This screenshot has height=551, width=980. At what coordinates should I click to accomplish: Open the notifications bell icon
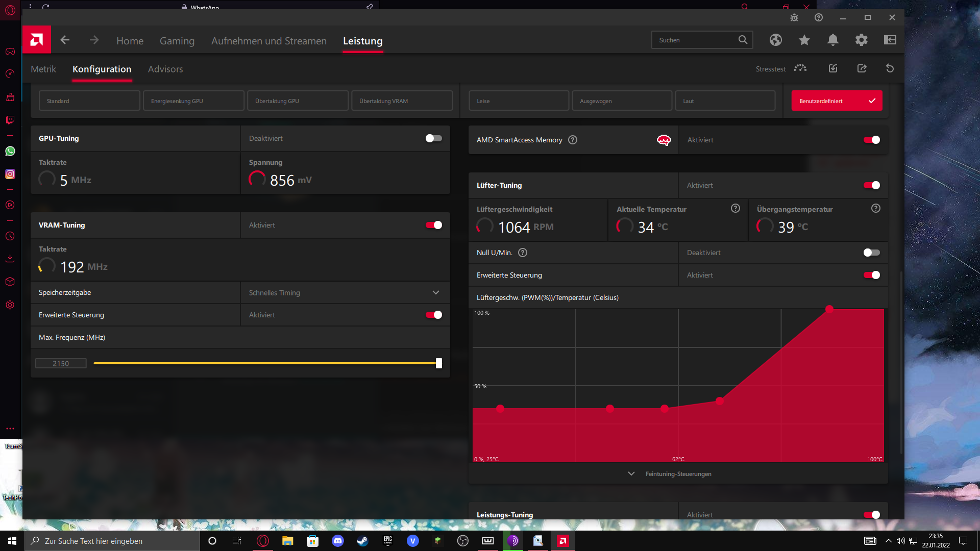coord(832,40)
